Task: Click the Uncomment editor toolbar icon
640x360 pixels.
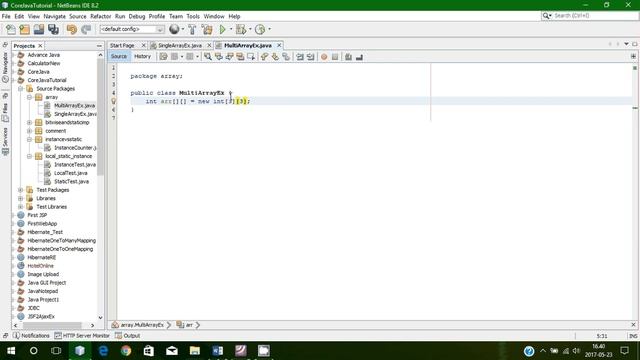Action: pos(359,57)
